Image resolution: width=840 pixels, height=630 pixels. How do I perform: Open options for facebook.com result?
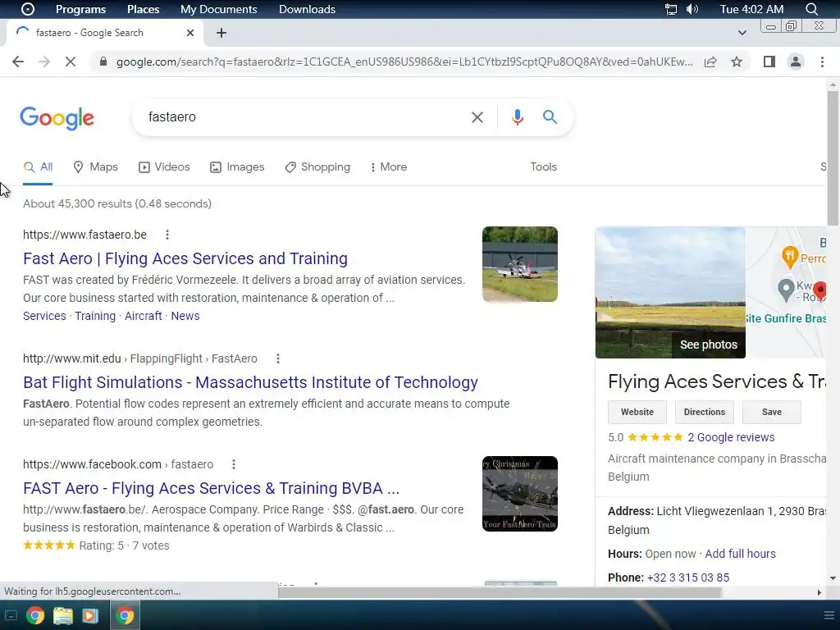[233, 464]
